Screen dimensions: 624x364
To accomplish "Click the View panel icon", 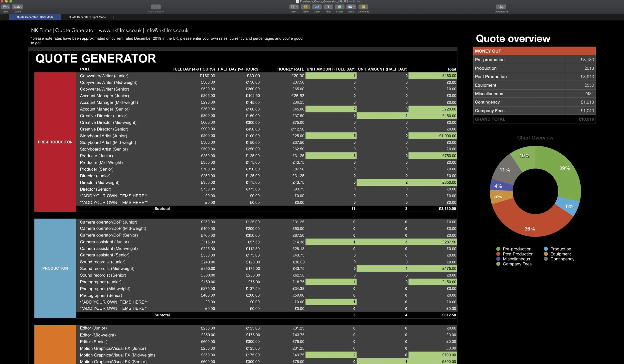I will (4, 7).
